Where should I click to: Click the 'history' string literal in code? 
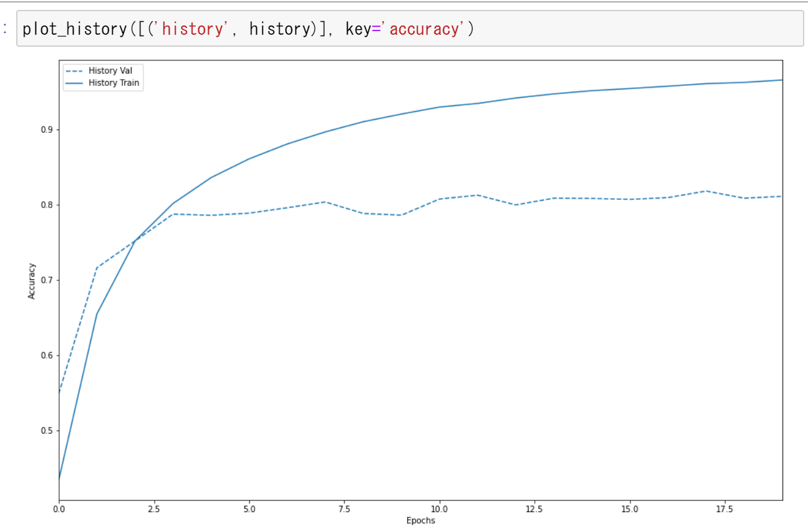pos(192,29)
